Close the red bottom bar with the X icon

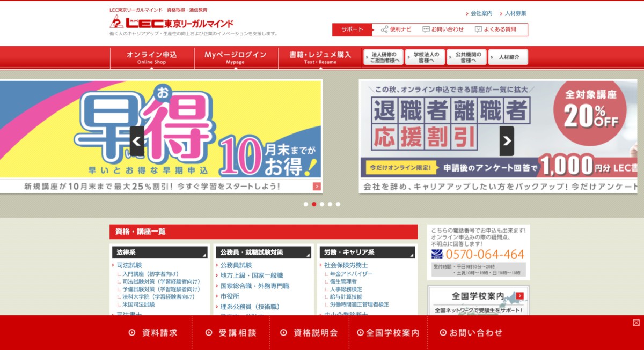636,323
